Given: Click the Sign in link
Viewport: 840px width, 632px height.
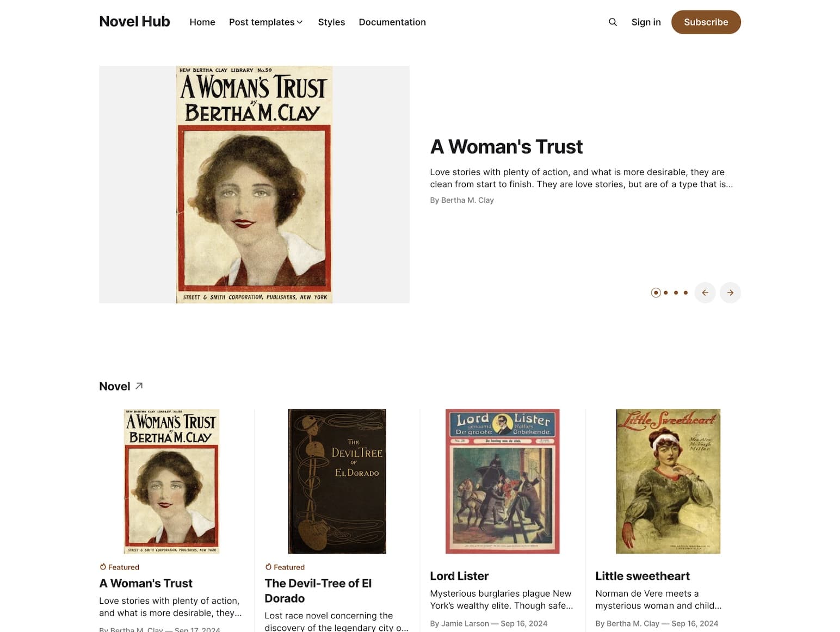Looking at the screenshot, I should (x=646, y=22).
